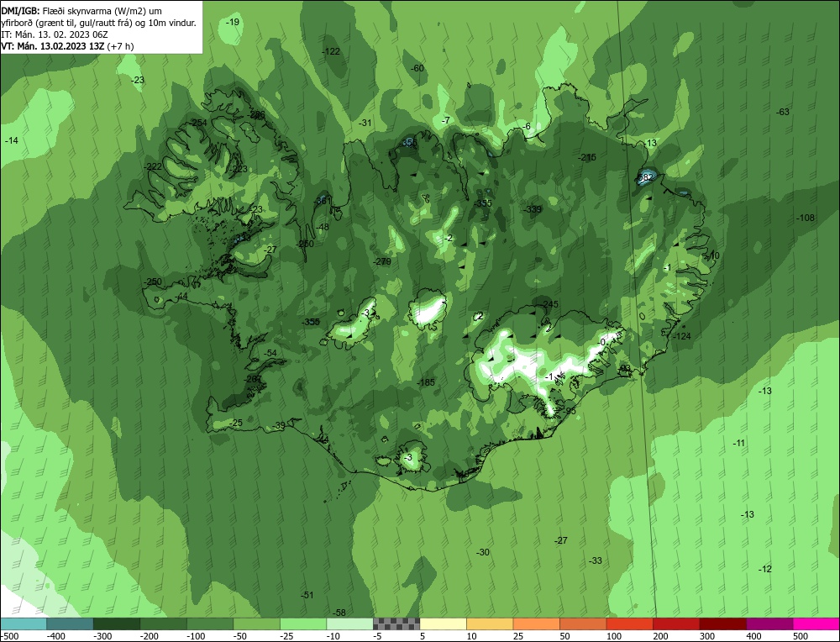
Task: Select the '-223' map value
Action: 239,169
